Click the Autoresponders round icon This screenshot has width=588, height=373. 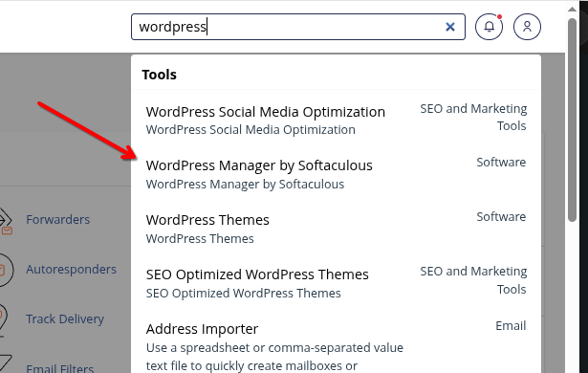(x=6, y=270)
